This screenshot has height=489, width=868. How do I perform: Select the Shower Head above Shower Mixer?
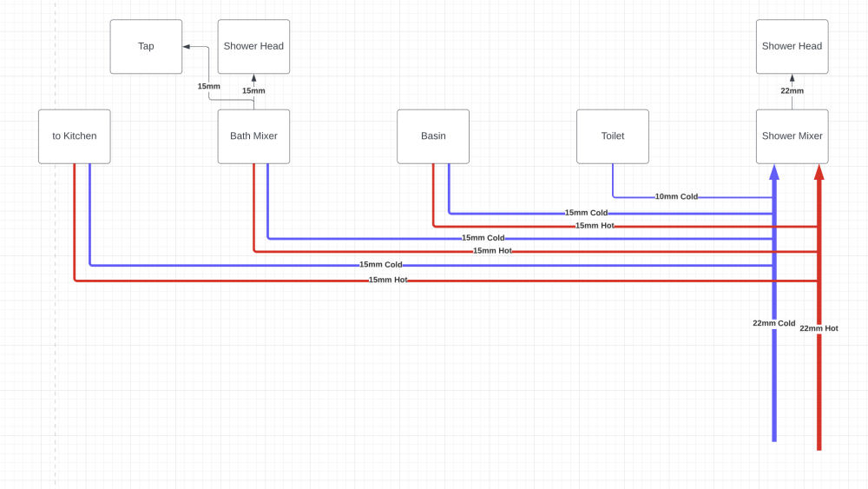point(792,47)
